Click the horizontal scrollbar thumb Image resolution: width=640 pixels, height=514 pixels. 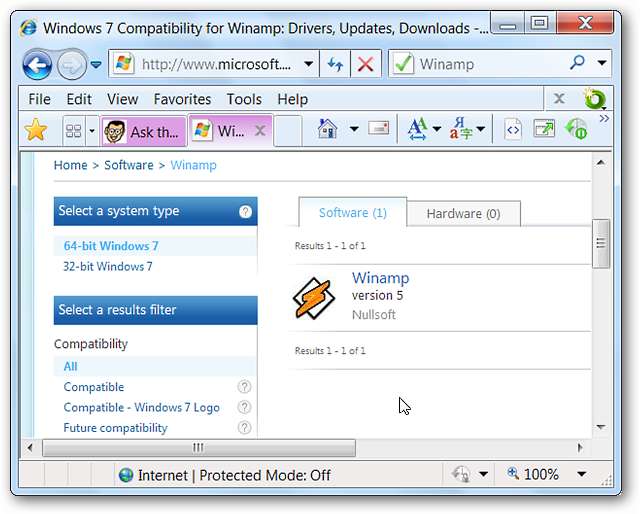(199, 448)
